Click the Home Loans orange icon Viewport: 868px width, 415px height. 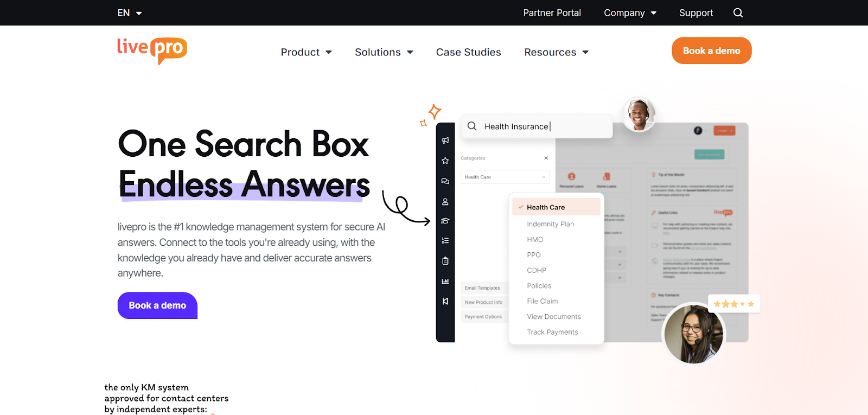point(607,176)
